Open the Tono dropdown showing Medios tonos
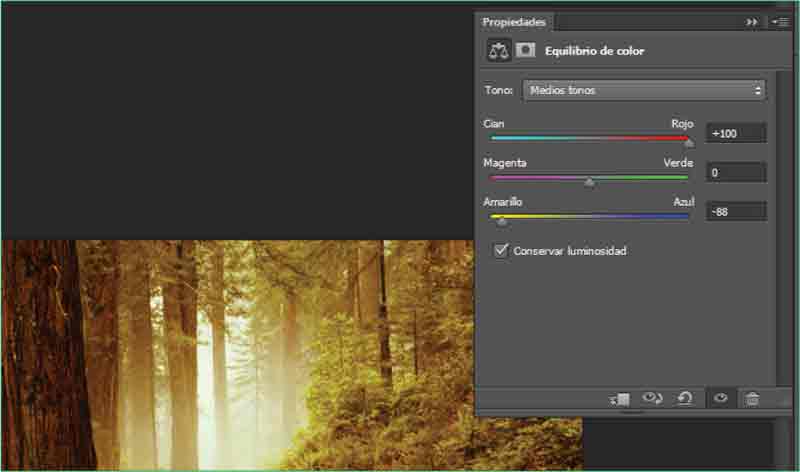This screenshot has width=800, height=472. pos(644,90)
